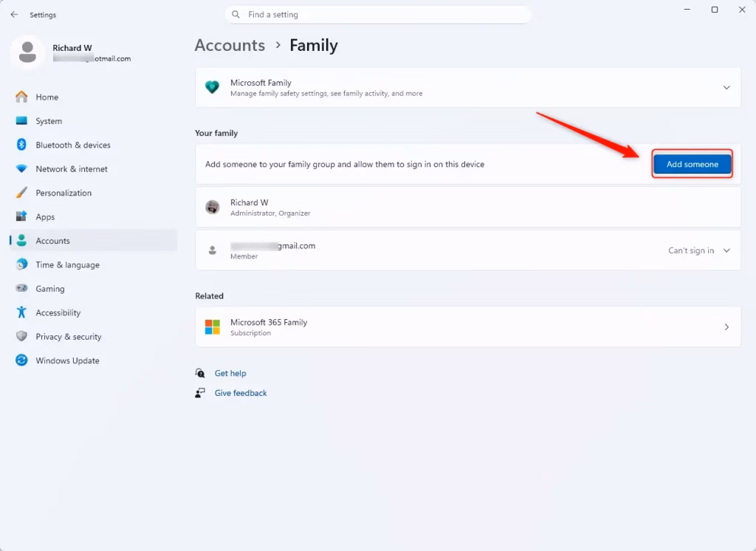Click the Can't sign in status text
This screenshot has width=756, height=551.
pyautogui.click(x=691, y=250)
